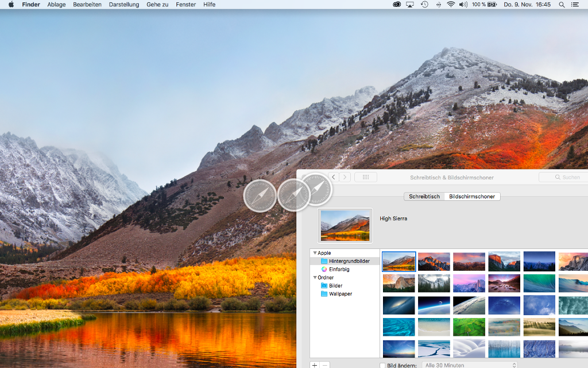Click the date and time Do. 9. Nov. 16:45

pos(527,5)
